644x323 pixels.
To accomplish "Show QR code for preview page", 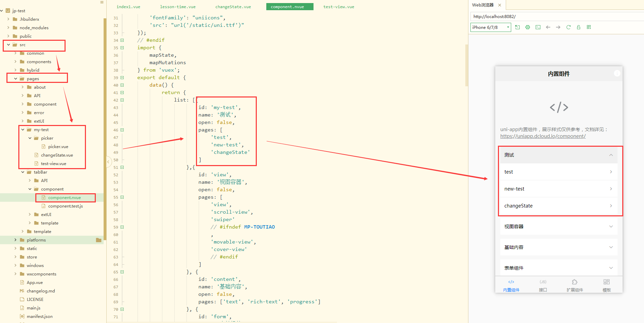I will tap(589, 27).
